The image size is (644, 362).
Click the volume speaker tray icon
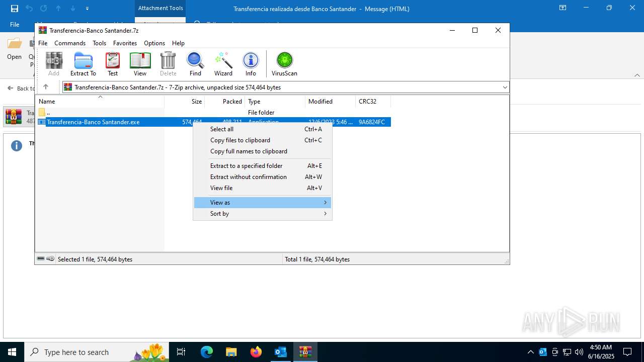click(x=579, y=352)
